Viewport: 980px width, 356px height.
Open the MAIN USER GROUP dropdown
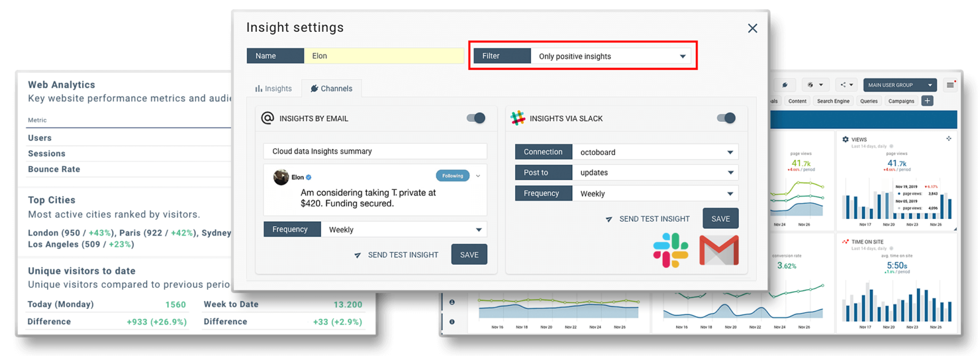pos(900,85)
